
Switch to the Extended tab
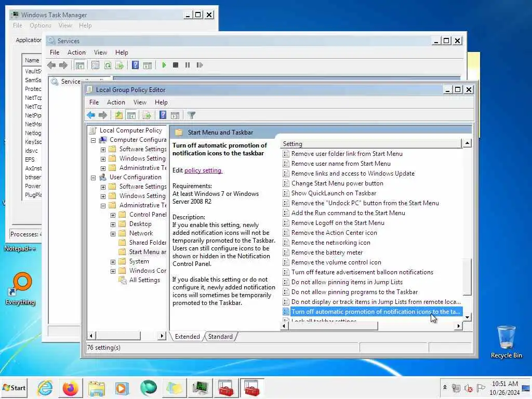tap(187, 336)
